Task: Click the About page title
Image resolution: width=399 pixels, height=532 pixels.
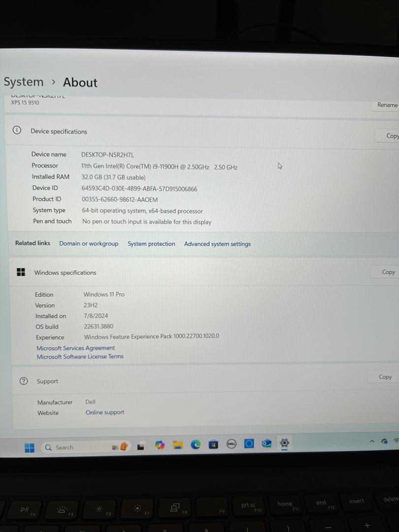Action: pos(80,82)
